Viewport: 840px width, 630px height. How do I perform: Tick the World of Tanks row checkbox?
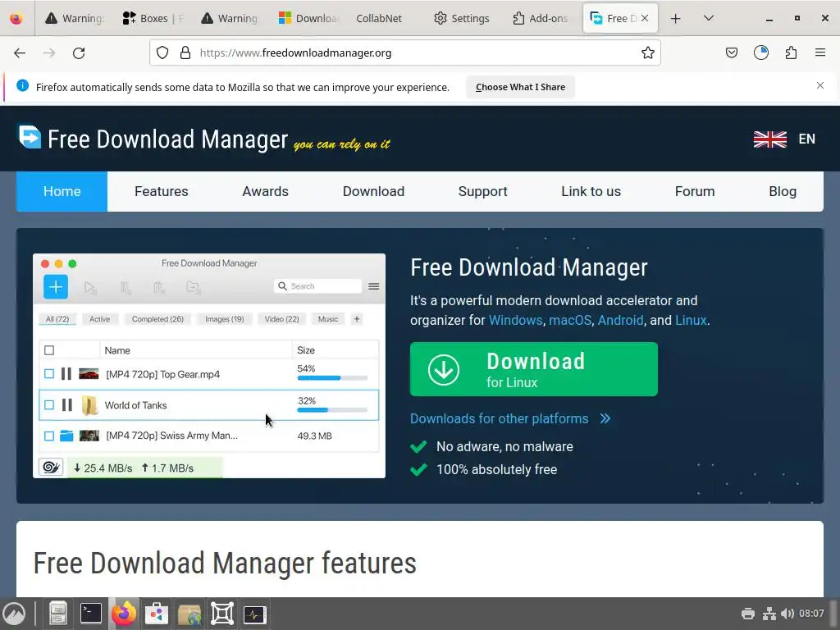[49, 405]
